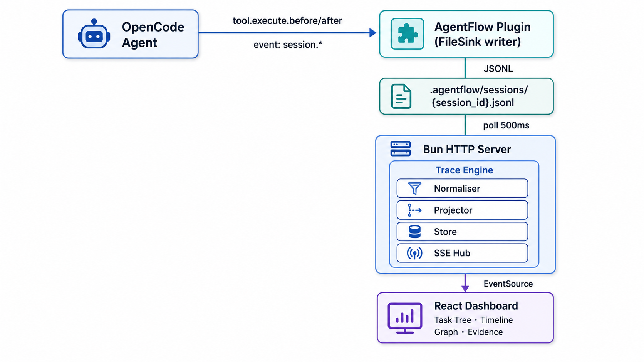Select the Normaliser component box

462,189
